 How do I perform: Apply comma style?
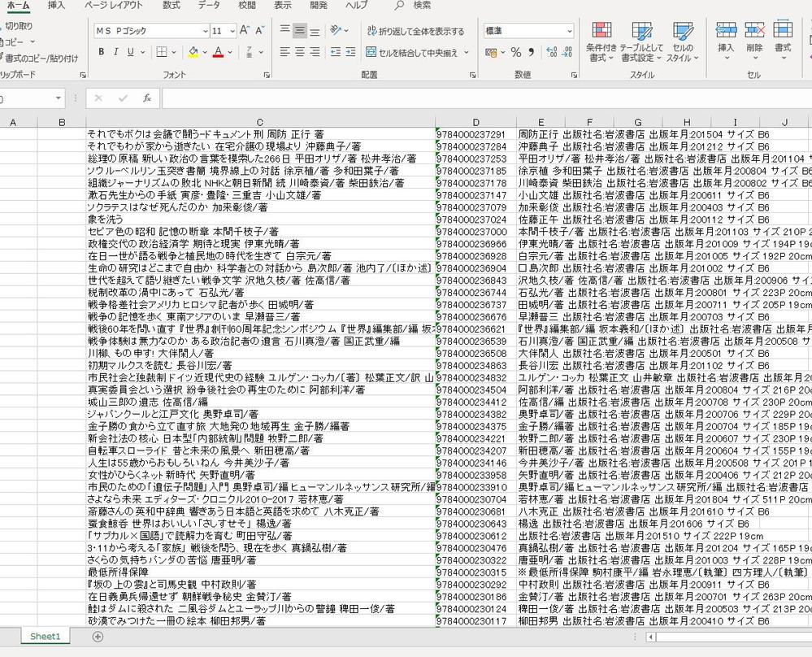pyautogui.click(x=531, y=52)
